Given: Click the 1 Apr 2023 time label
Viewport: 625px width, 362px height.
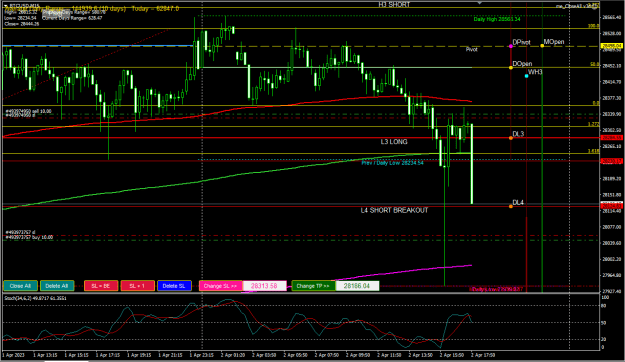Looking at the screenshot, I should [x=14, y=355].
